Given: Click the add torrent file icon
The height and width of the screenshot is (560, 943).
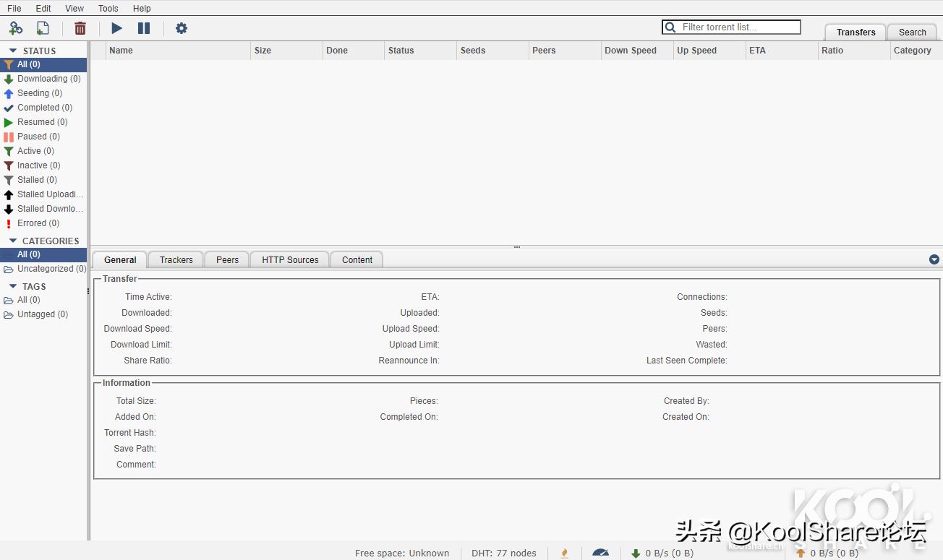Looking at the screenshot, I should (43, 28).
